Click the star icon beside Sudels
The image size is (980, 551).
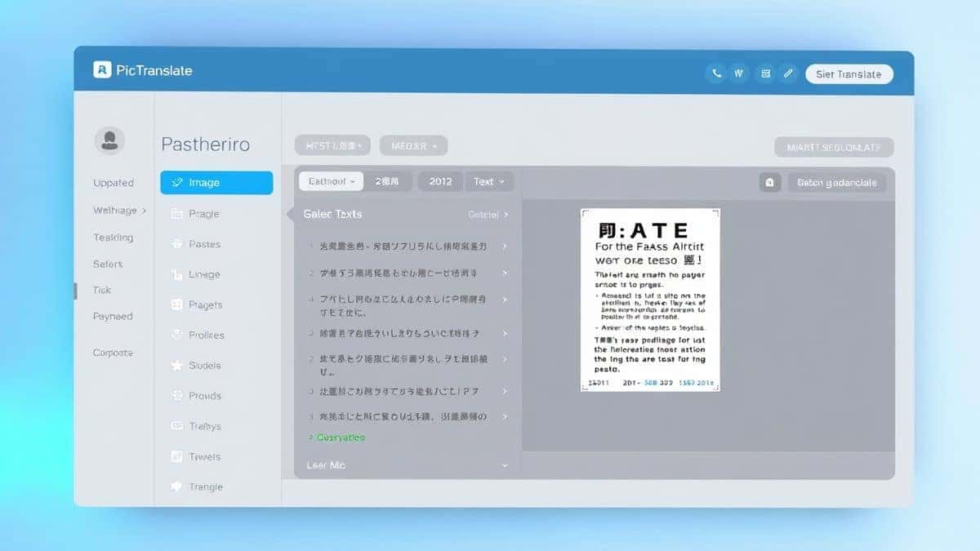(x=176, y=366)
